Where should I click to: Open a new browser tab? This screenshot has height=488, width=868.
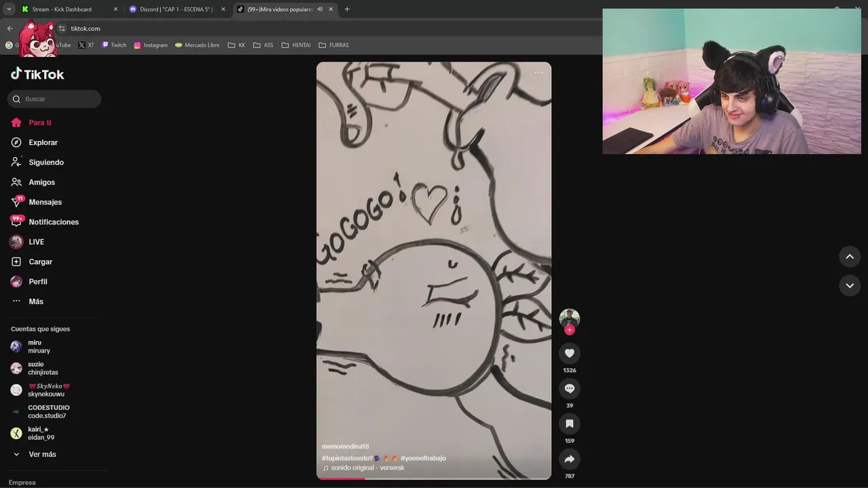click(347, 9)
